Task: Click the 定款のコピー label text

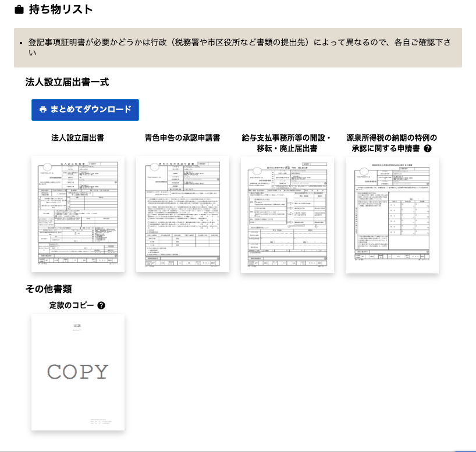Action: [72, 305]
